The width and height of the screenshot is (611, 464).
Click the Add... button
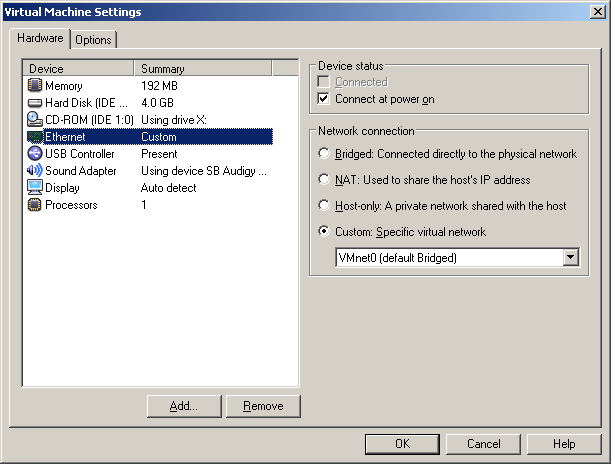click(183, 406)
